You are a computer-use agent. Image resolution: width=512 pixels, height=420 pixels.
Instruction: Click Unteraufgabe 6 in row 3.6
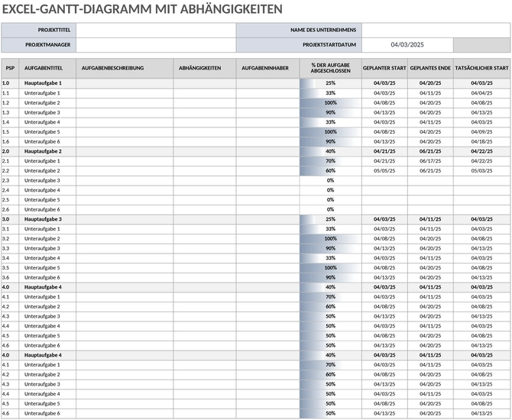(47, 278)
